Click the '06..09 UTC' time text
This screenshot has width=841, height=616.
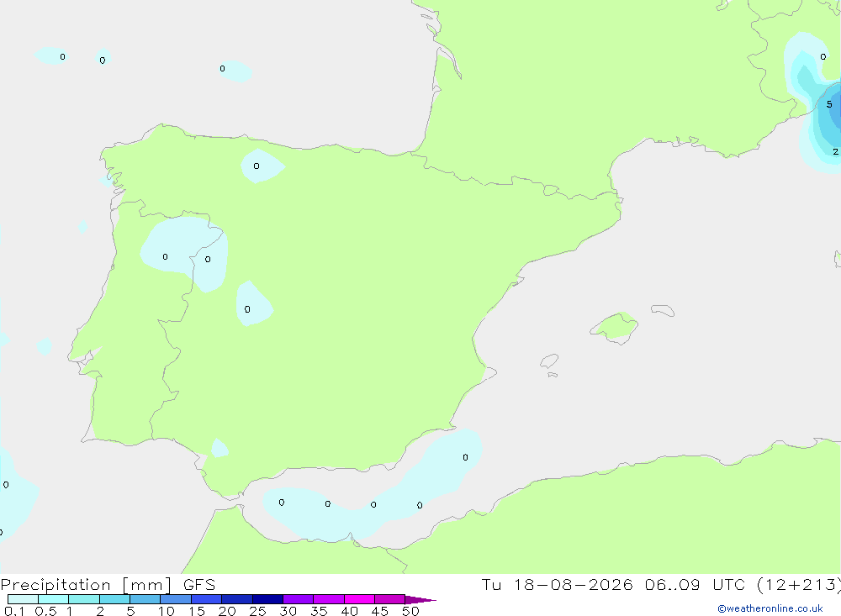click(695, 585)
